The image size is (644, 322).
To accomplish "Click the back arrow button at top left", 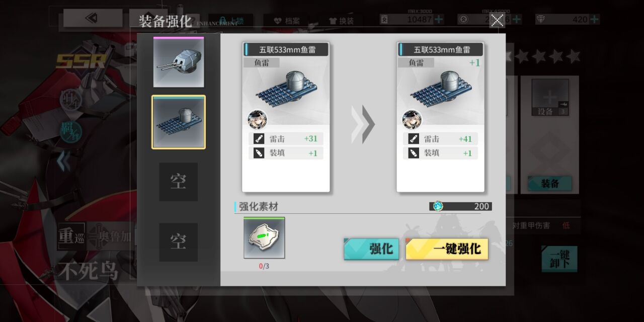I will (x=93, y=18).
